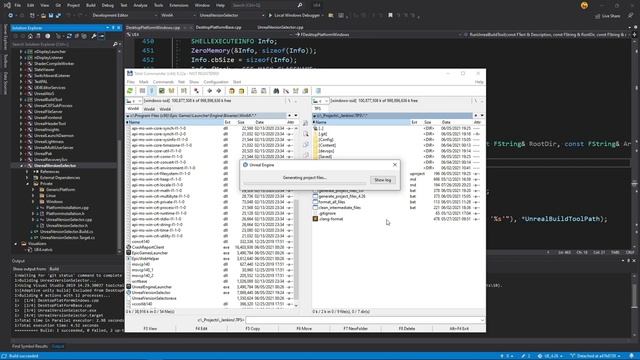The width and height of the screenshot is (640, 360).
Task: Collapse the UnrealVersionSelector project node
Action: point(21,166)
